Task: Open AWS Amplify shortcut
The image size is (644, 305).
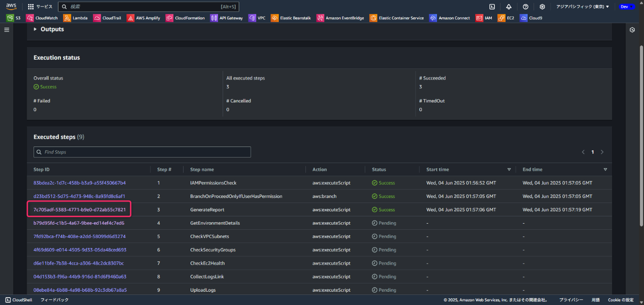Action: pos(144,18)
